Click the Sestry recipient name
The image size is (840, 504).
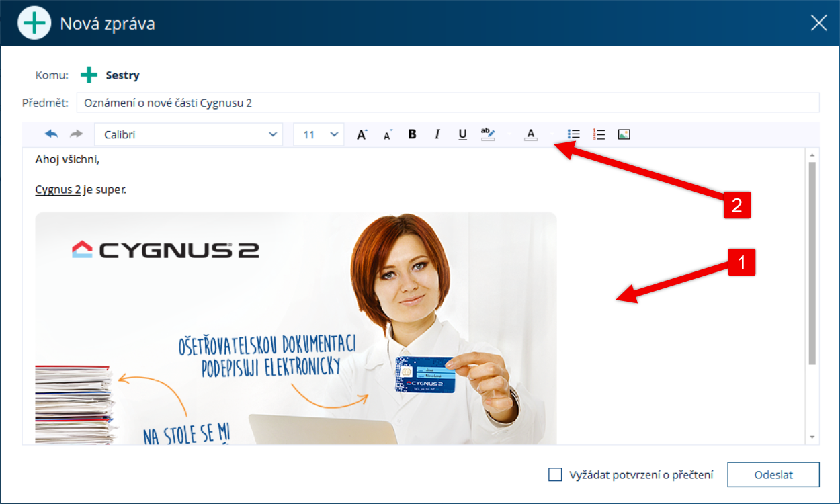click(x=122, y=75)
